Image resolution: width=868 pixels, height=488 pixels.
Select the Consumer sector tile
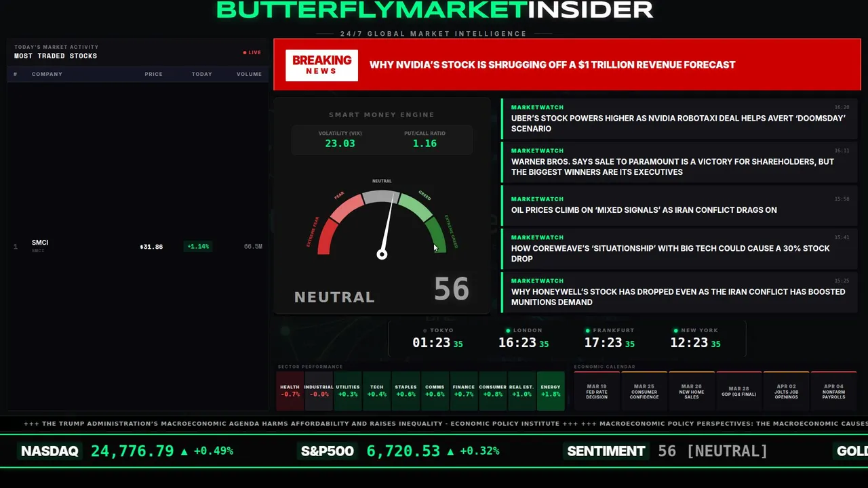(493, 390)
